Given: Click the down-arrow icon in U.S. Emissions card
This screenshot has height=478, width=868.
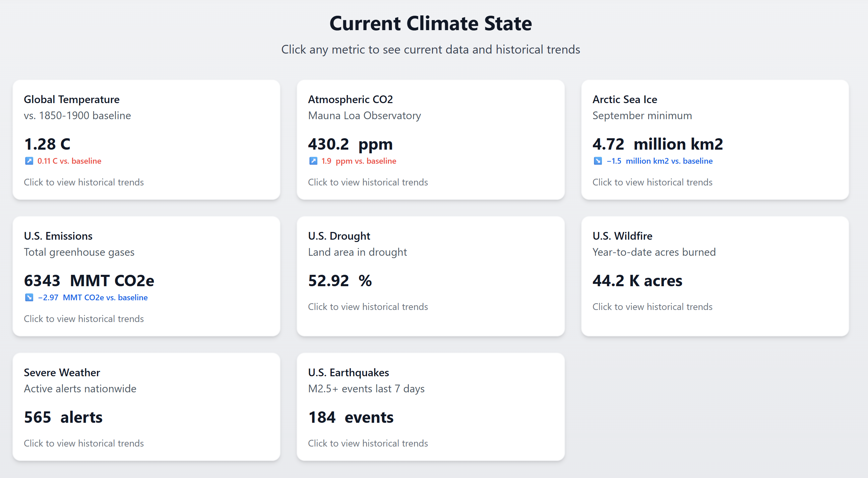Looking at the screenshot, I should (29, 298).
